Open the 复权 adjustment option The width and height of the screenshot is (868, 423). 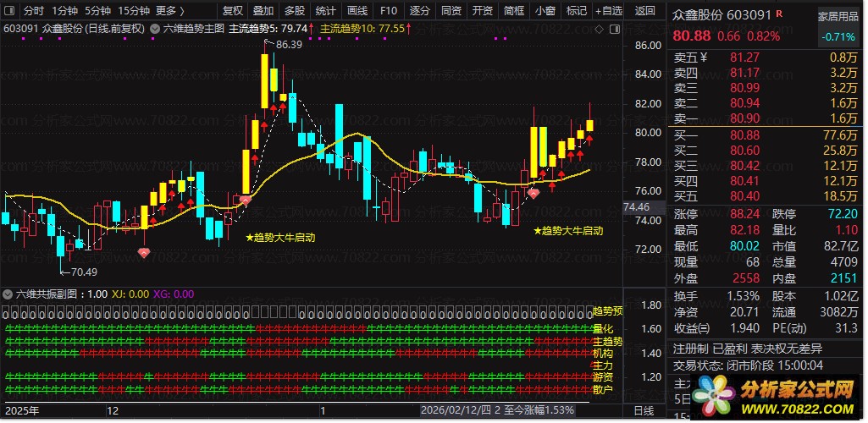233,10
